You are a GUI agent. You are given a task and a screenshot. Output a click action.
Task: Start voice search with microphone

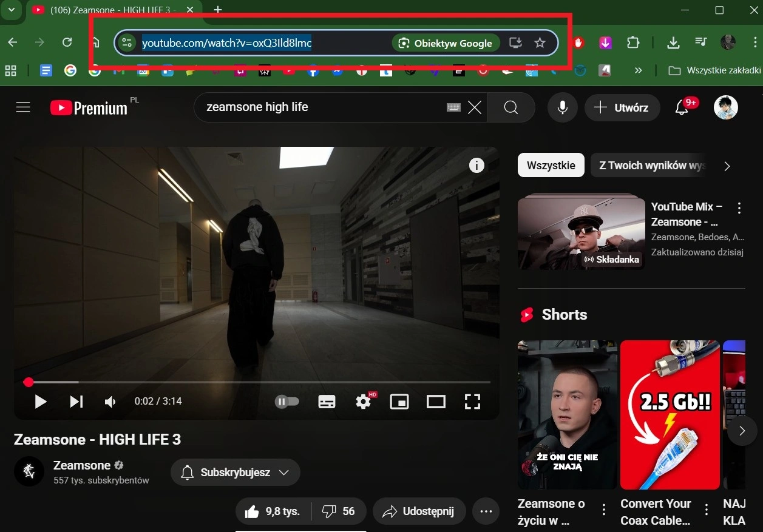(x=563, y=107)
